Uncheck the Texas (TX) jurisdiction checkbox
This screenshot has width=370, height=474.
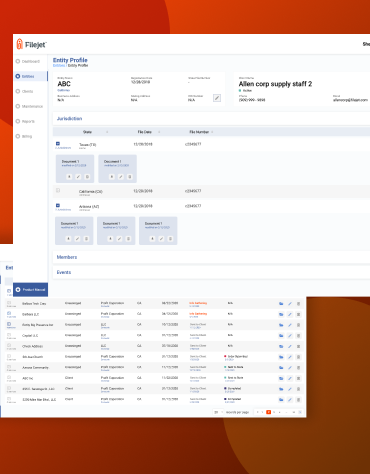58,144
